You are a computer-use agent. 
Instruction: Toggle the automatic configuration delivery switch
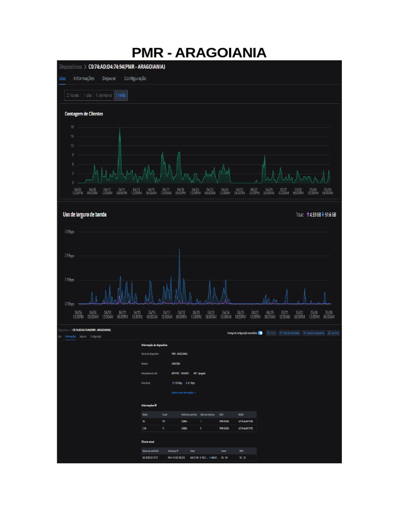click(x=260, y=333)
